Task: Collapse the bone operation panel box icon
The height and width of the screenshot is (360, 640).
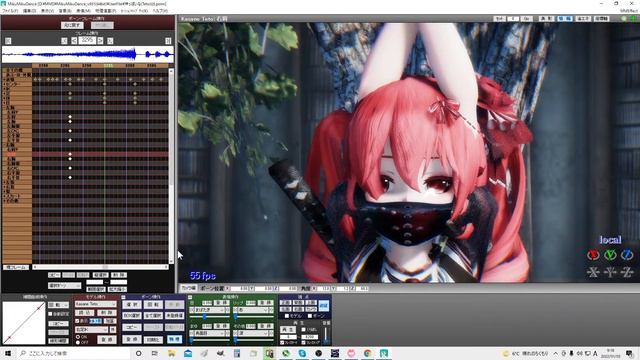Action: click(x=123, y=297)
